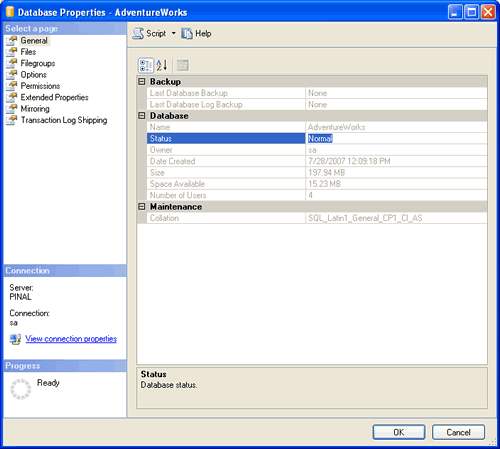Click the database cylinder title bar icon

pyautogui.click(x=10, y=12)
